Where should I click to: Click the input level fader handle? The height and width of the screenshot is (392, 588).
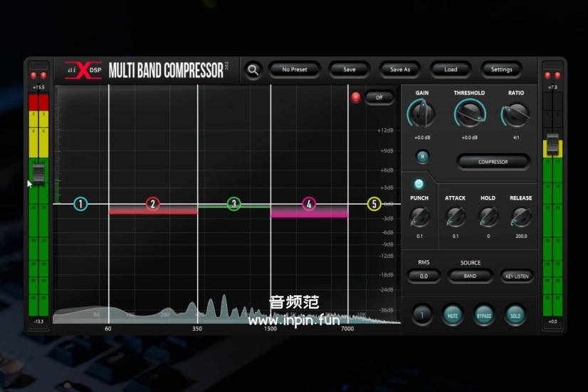click(38, 173)
